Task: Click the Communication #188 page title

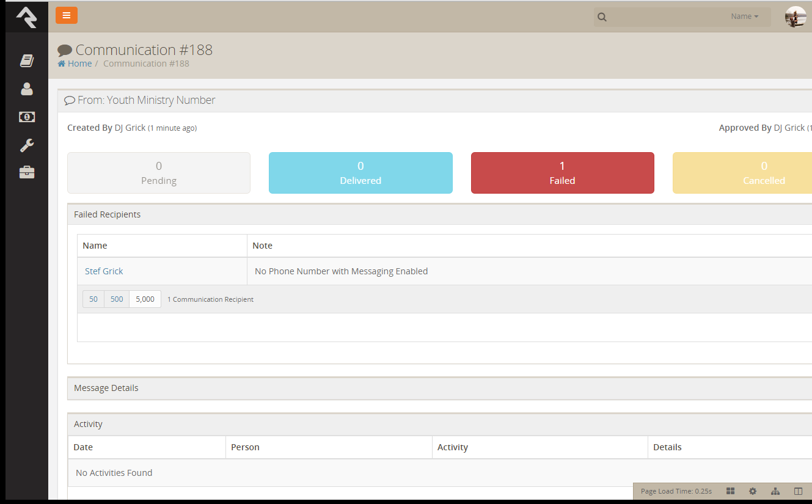Action: 144,50
